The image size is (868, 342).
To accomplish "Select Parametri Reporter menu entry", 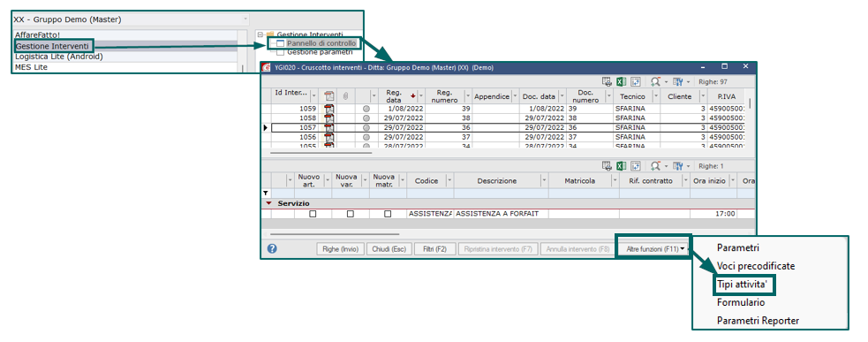I will 758,321.
